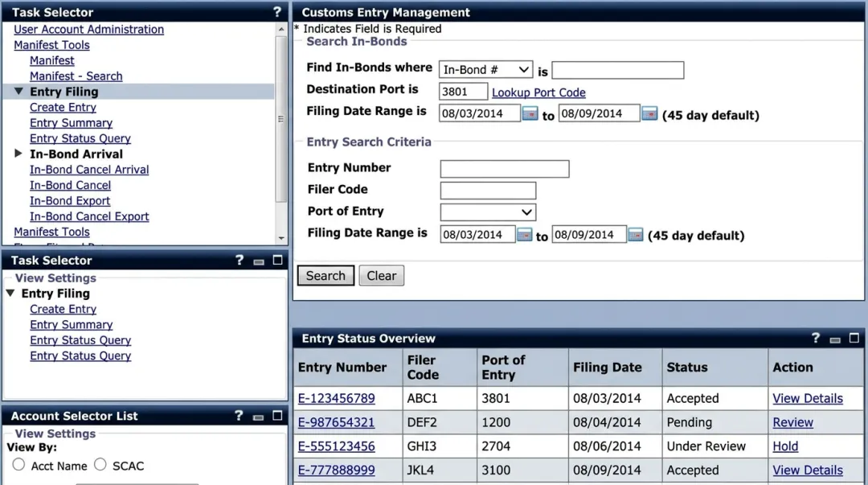Click Entry Search filing end date field
This screenshot has height=485, width=868.
tap(589, 235)
